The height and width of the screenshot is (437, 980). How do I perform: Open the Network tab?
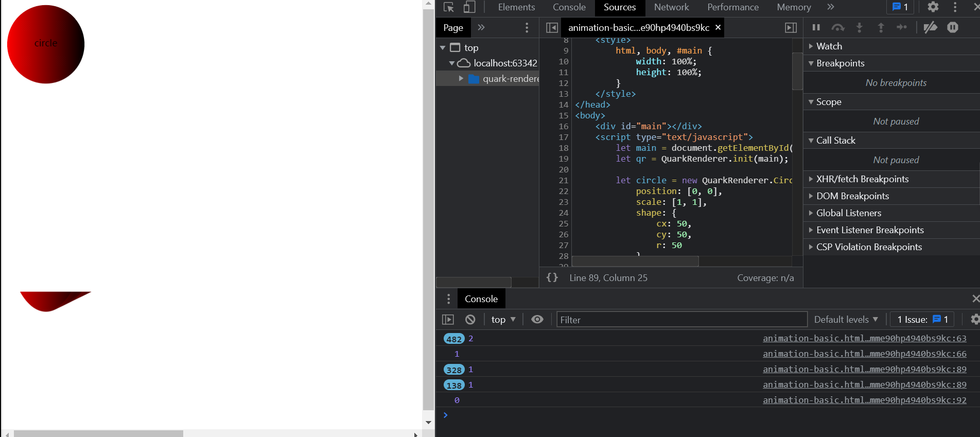672,7
